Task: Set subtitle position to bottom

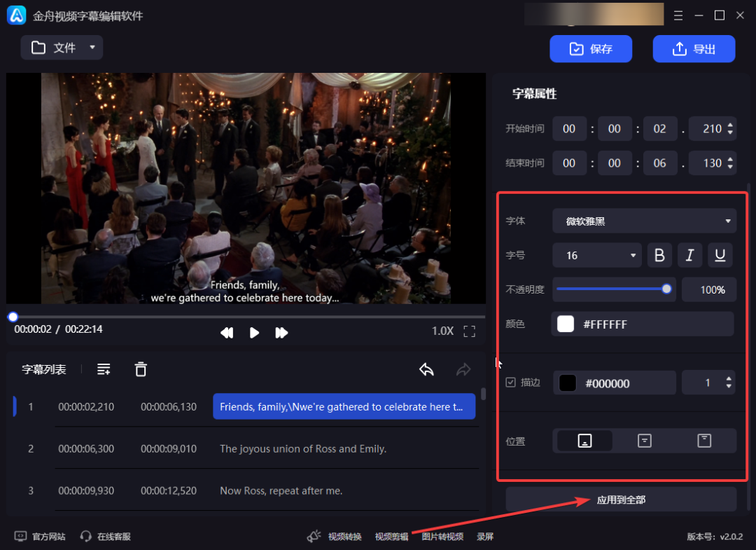Action: [x=584, y=441]
